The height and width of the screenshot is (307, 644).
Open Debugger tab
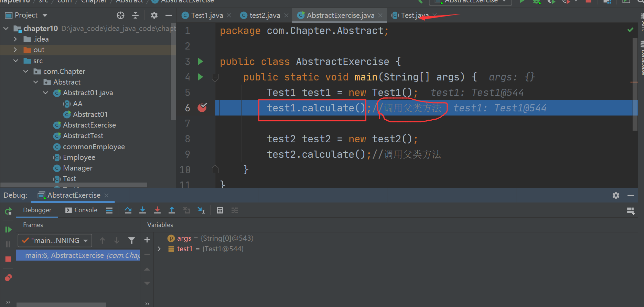click(37, 210)
